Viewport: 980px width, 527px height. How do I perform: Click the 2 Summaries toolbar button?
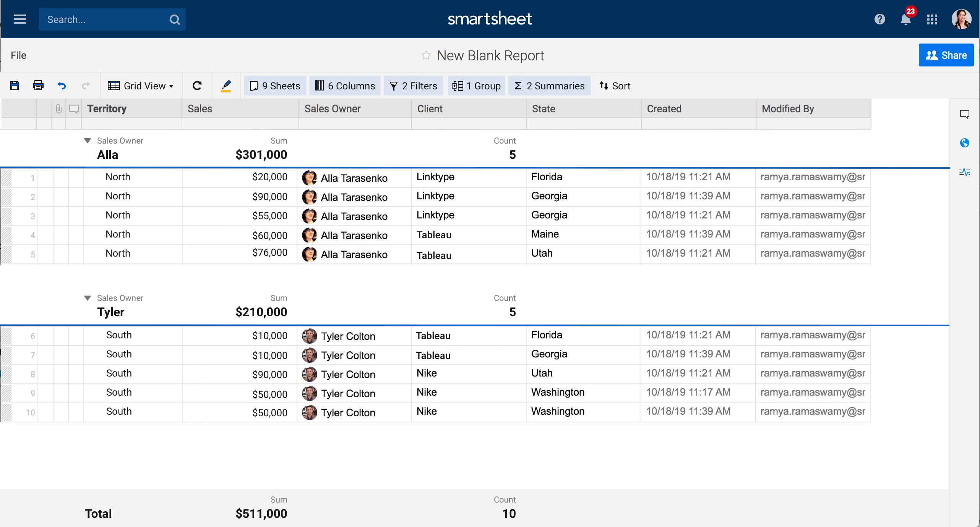click(549, 86)
